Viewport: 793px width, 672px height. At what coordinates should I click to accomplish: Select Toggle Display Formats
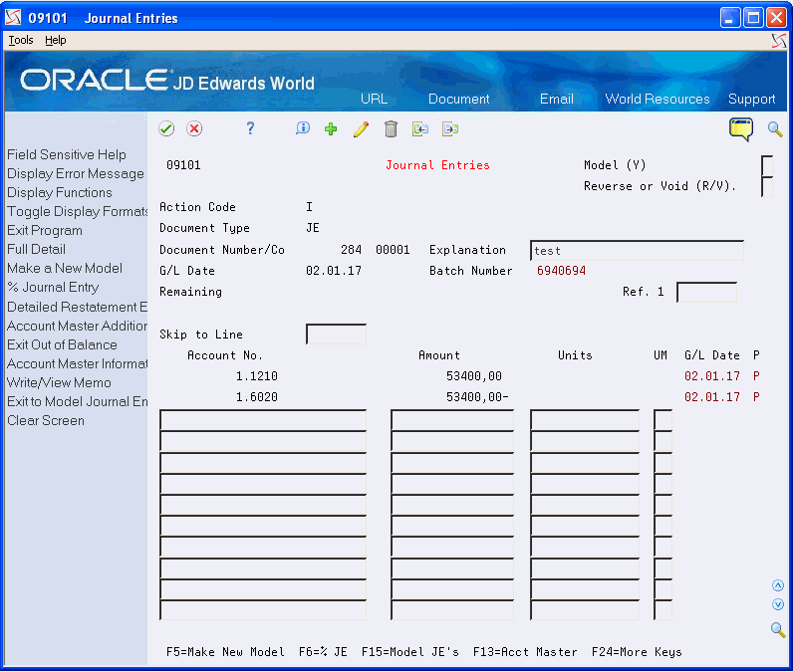pos(77,211)
